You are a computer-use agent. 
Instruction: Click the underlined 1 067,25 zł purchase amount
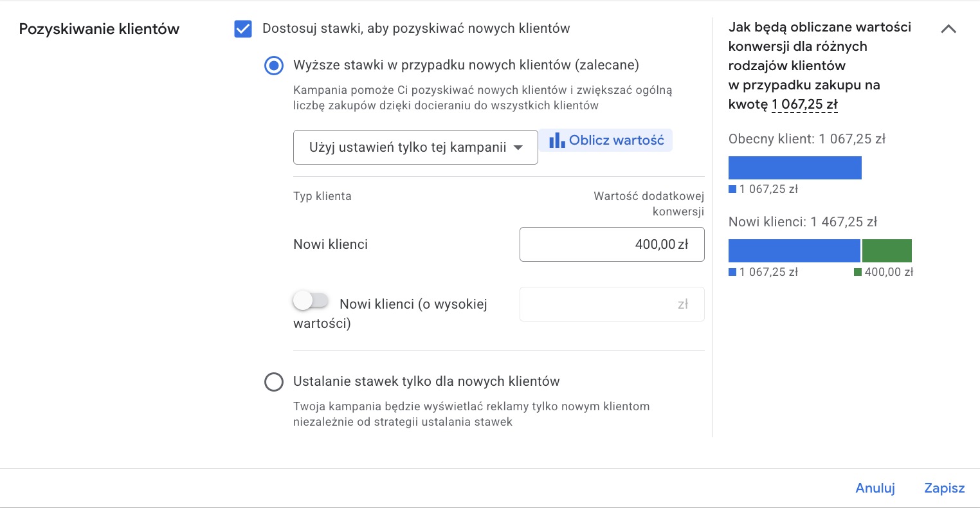click(x=804, y=104)
